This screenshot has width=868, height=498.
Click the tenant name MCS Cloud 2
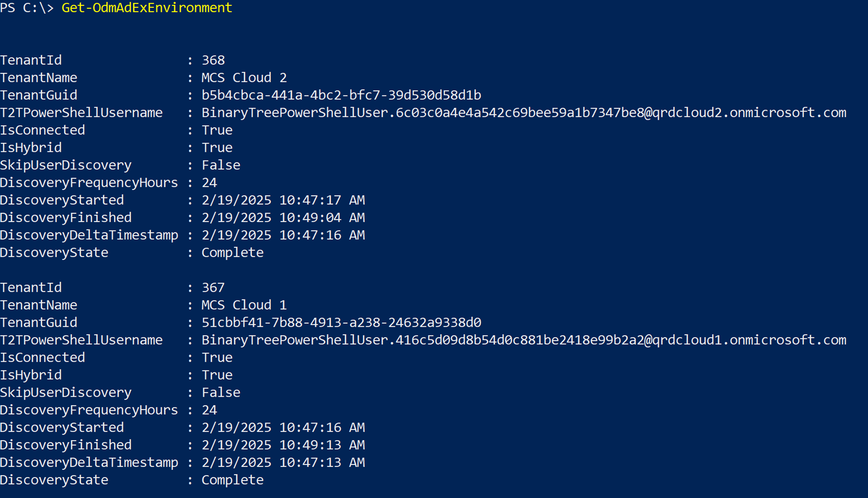click(x=244, y=78)
